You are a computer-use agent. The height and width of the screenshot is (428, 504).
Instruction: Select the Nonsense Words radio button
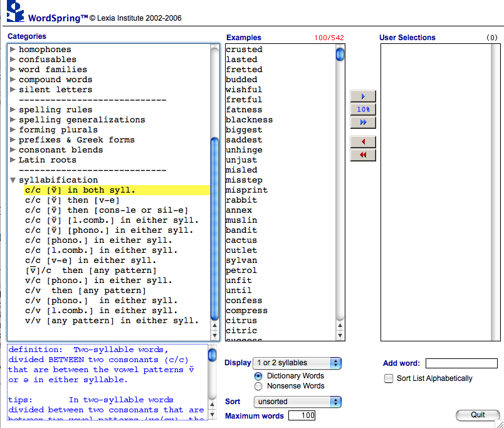click(258, 386)
